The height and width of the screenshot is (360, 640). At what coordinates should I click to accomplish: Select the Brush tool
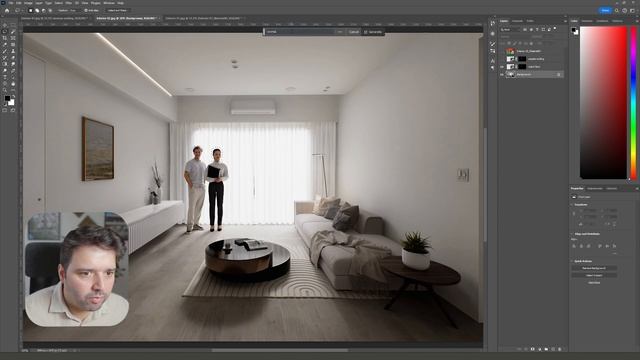4,51
